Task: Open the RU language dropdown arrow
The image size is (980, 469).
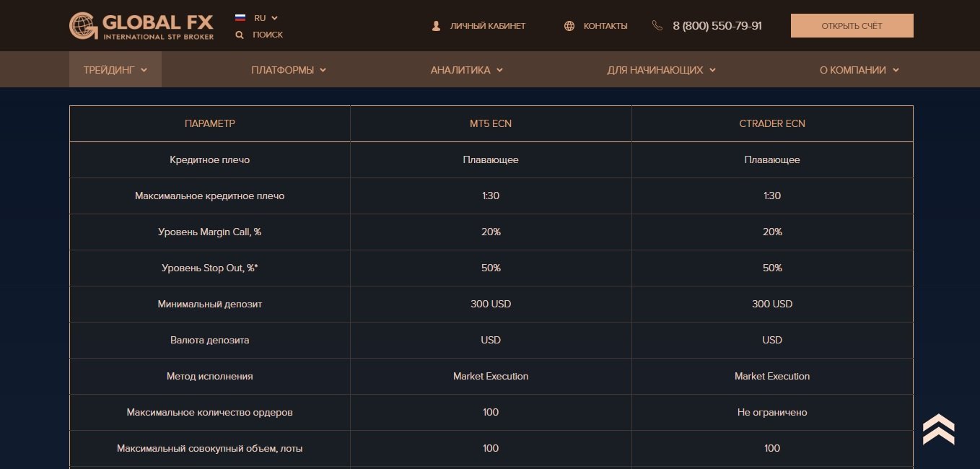Action: click(275, 18)
